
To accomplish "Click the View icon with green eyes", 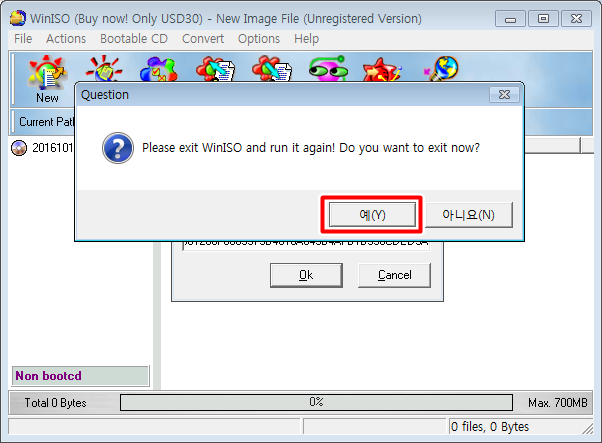I will [x=328, y=69].
